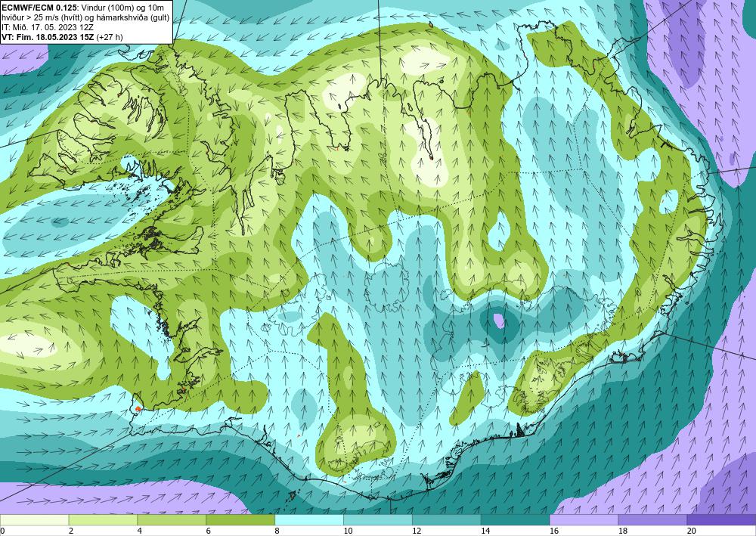Click the '(+27 h)' forecast offset text
This screenshot has height=536, width=756.
click(110, 37)
